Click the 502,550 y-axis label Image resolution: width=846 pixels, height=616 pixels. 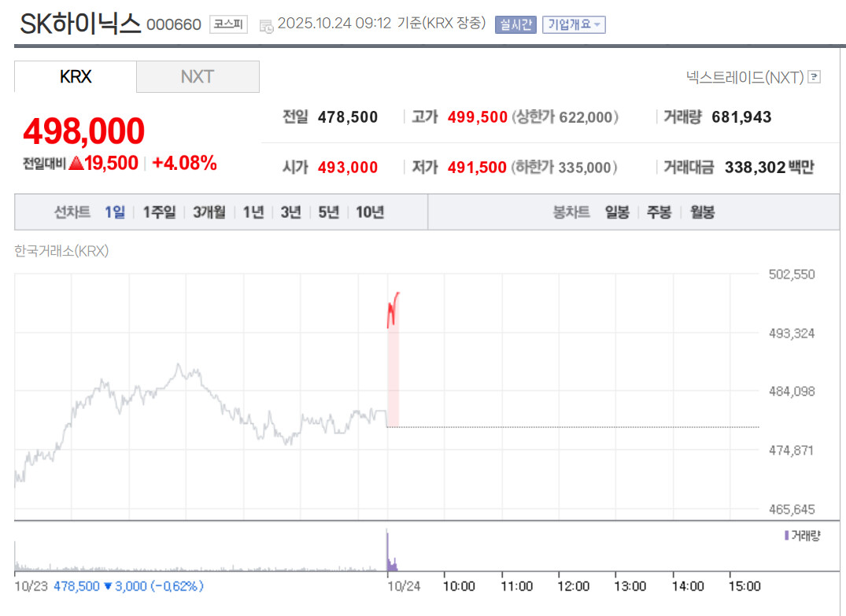(x=792, y=275)
